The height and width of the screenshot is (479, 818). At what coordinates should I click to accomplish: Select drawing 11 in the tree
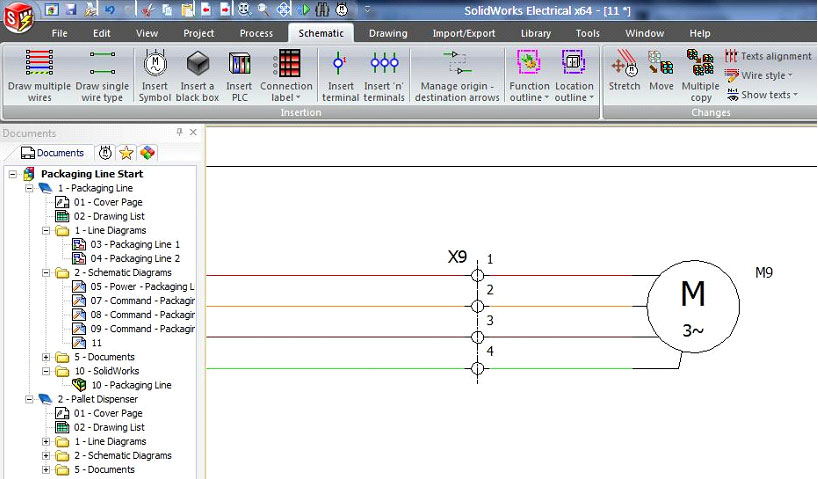pyautogui.click(x=97, y=343)
